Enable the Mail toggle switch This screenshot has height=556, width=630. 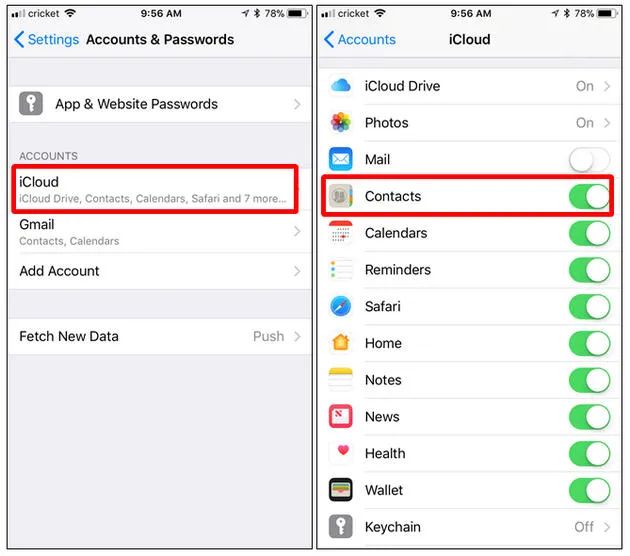[x=589, y=159]
